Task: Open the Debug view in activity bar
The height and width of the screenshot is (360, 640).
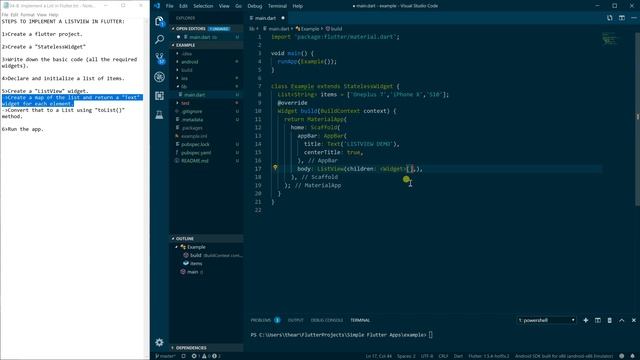Action: click(x=159, y=77)
